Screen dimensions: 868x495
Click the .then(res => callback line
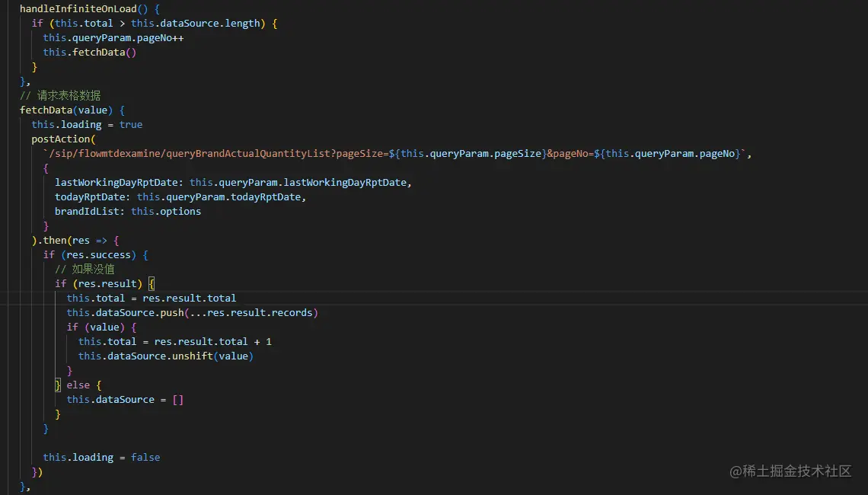click(76, 240)
